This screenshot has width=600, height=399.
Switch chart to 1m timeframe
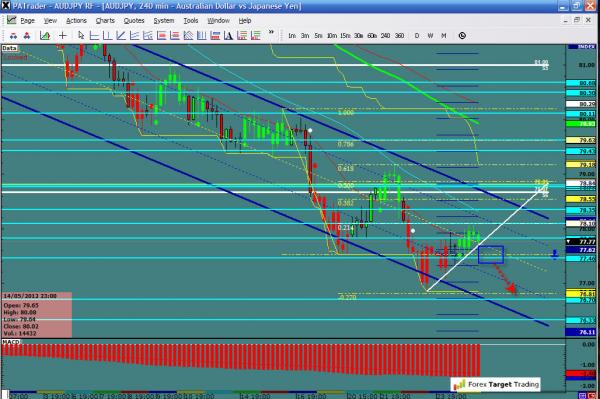point(292,36)
